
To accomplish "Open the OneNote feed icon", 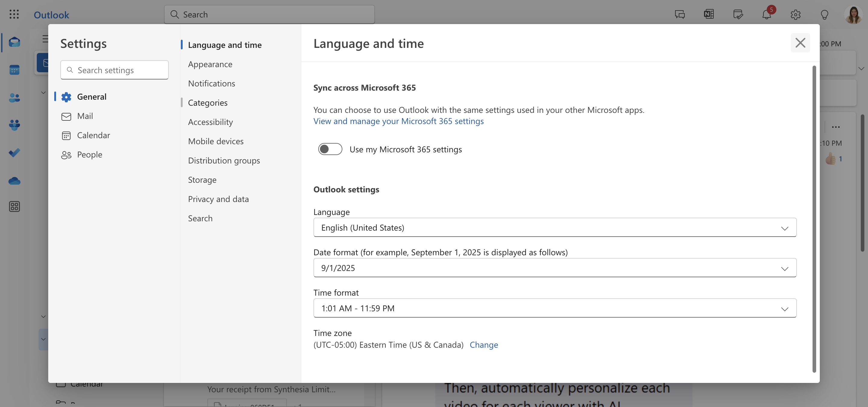I will pos(709,14).
